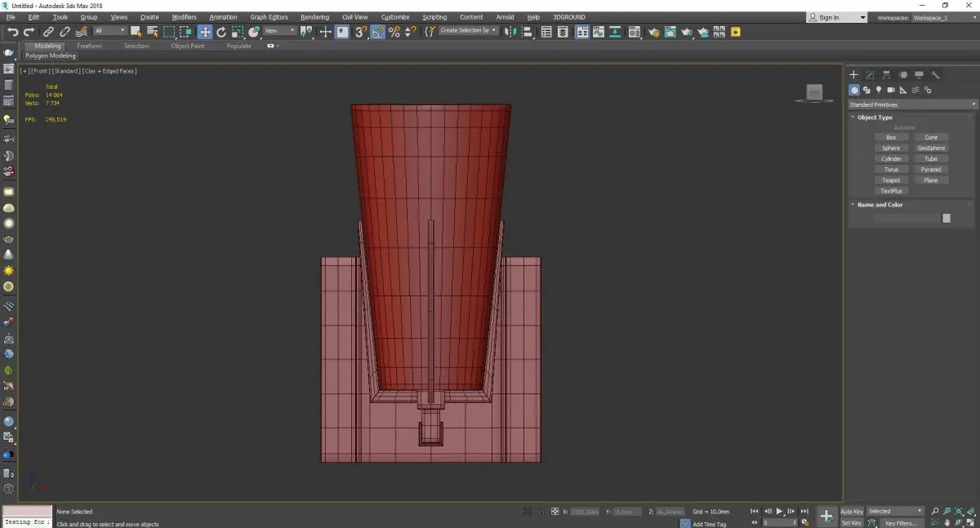The image size is (980, 528).
Task: Open the Modify panel tab icon
Action: tap(870, 75)
